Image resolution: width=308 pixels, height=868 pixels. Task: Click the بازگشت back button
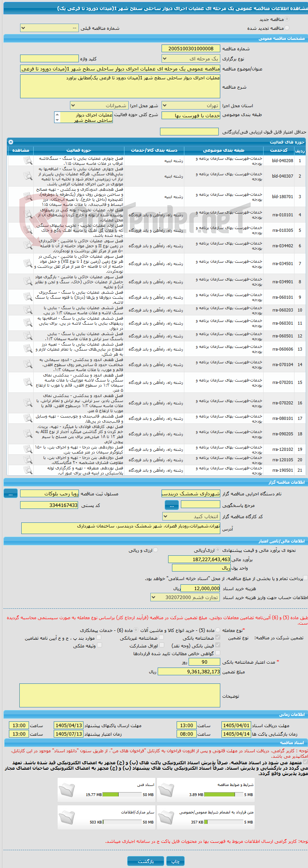click(x=146, y=861)
